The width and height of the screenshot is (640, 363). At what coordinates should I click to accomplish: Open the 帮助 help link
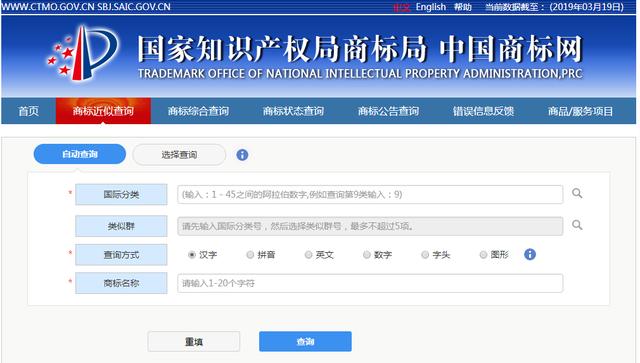(x=463, y=7)
